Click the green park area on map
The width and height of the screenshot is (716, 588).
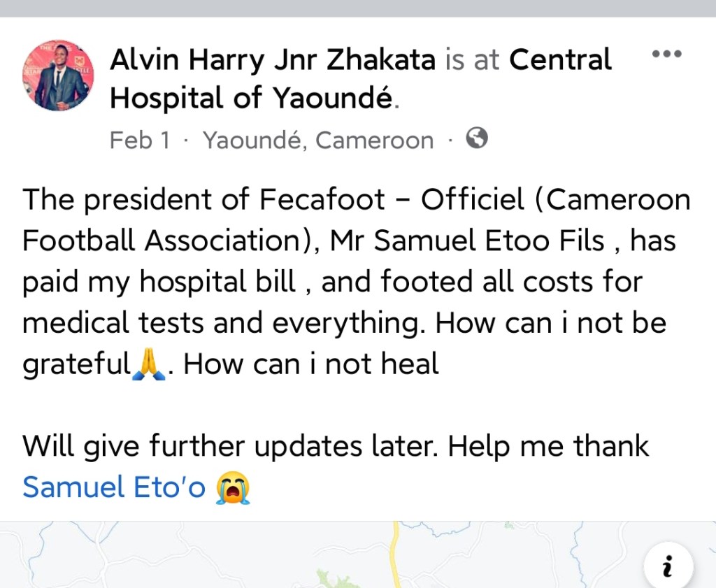(x=337, y=579)
